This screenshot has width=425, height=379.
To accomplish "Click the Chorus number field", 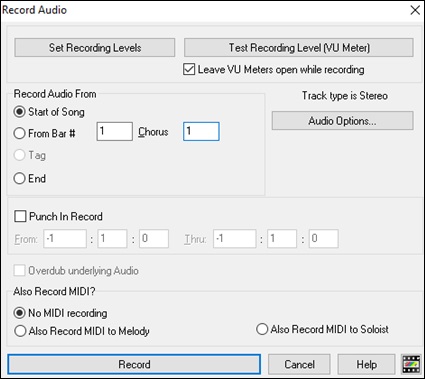I will (201, 131).
